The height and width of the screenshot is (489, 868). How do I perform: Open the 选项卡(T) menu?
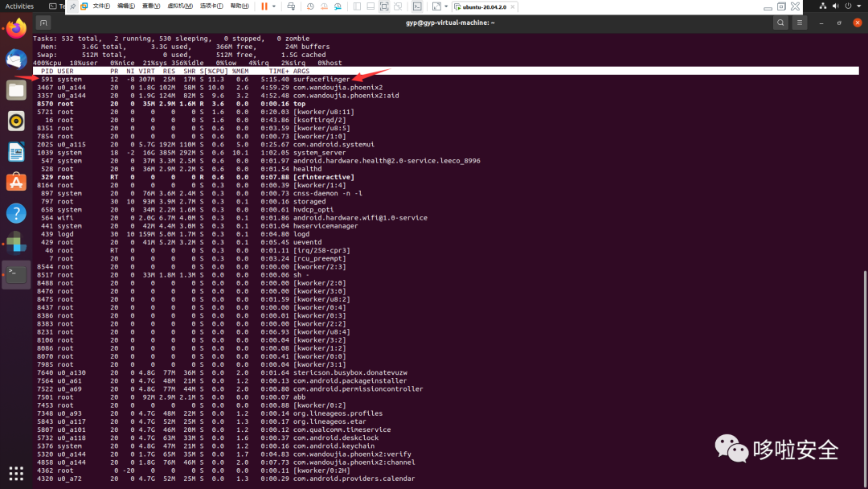pyautogui.click(x=211, y=6)
